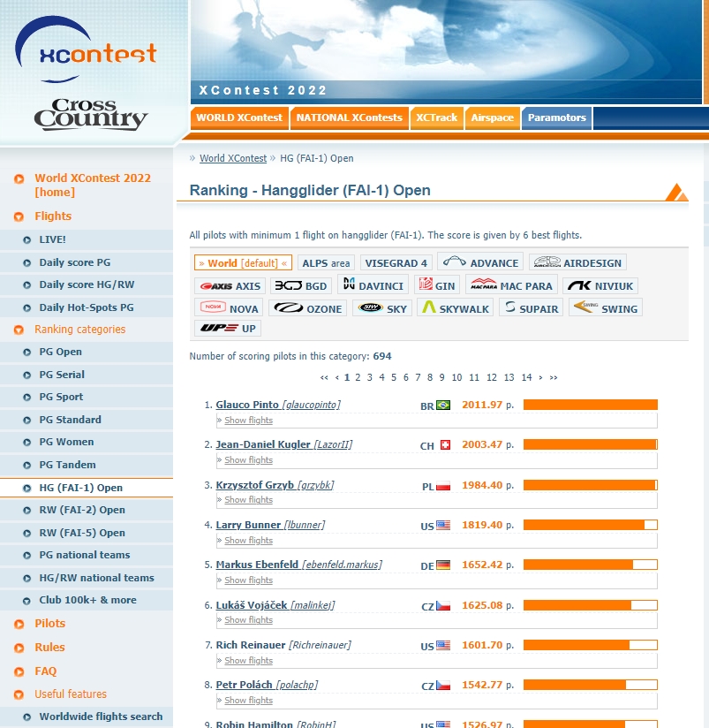Select World [default] ranking filter

pos(243,262)
